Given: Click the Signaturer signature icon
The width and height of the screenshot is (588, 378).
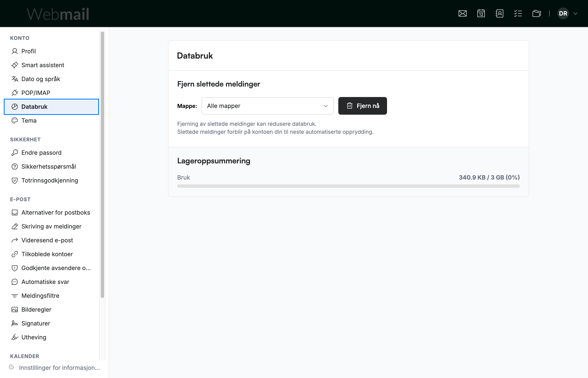Looking at the screenshot, I should click(x=15, y=324).
